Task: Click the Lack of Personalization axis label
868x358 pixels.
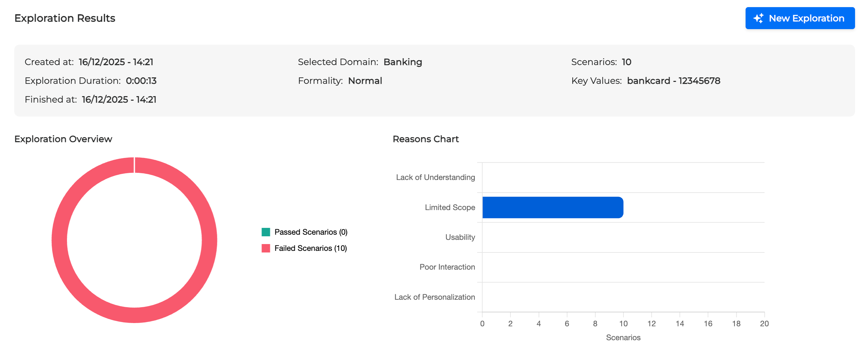Action: (435, 297)
